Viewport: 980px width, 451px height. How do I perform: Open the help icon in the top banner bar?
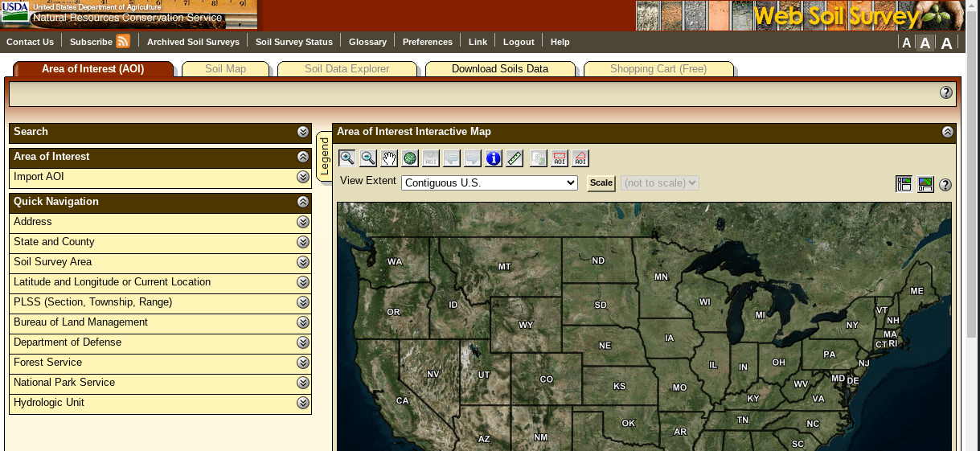pyautogui.click(x=946, y=92)
